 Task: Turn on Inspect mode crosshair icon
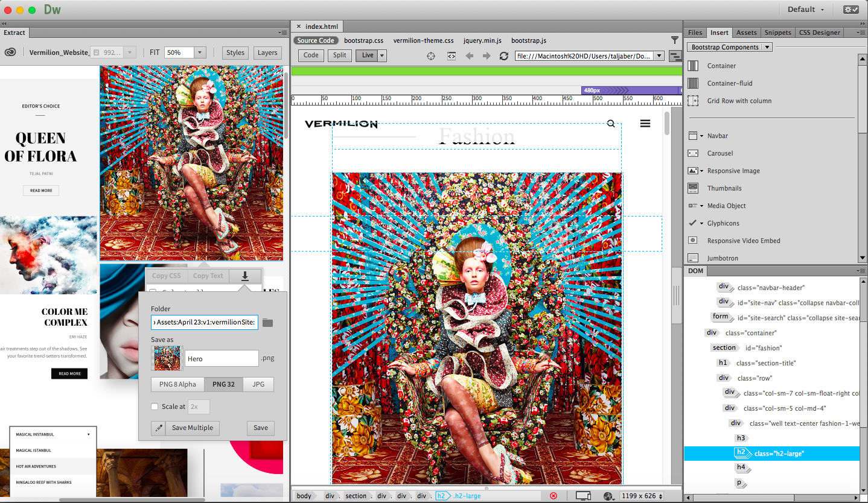[x=431, y=55]
